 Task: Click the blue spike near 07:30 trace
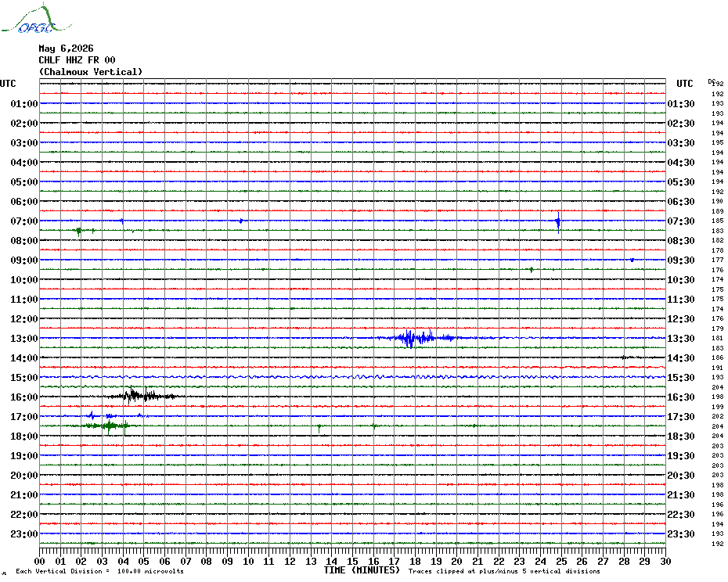[558, 222]
